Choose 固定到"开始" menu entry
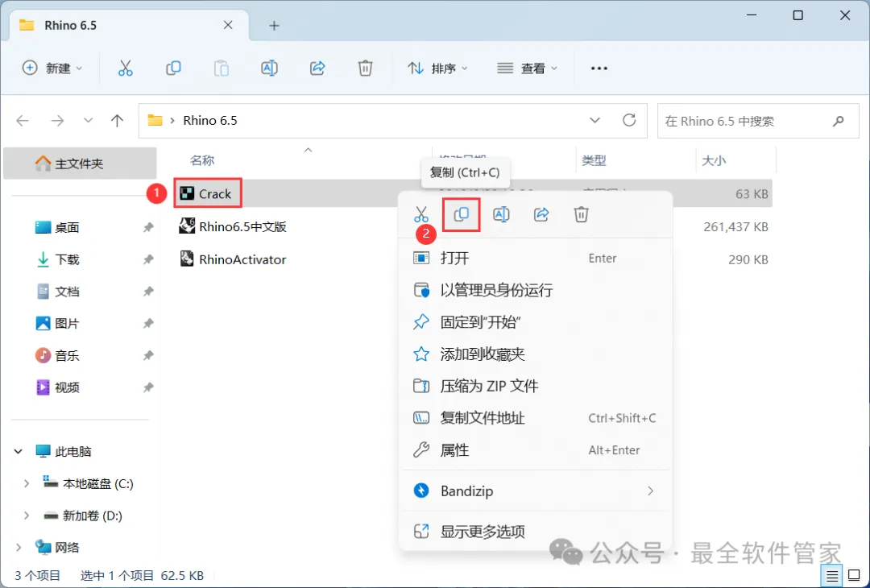Image resolution: width=870 pixels, height=588 pixels. (536, 322)
